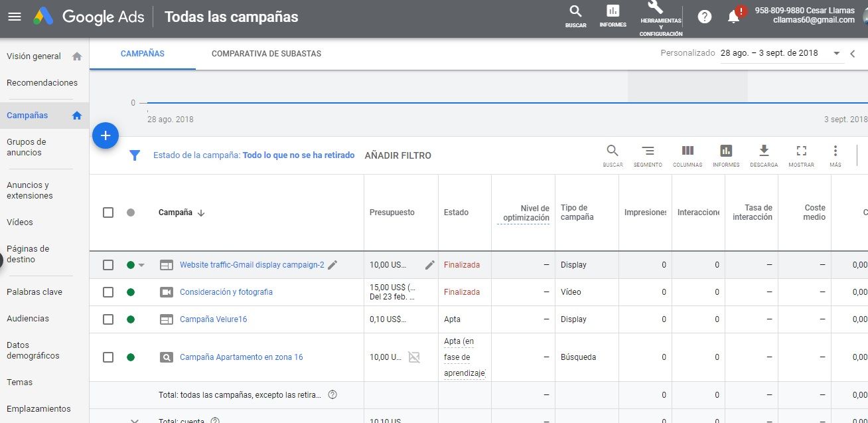This screenshot has width=868, height=423.
Task: Download the table with Descarga icon
Action: click(x=764, y=151)
